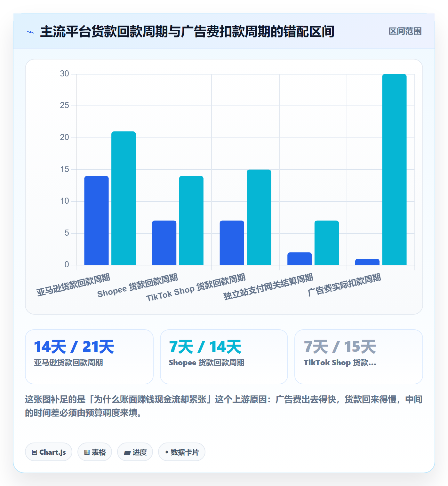Click the x-axis label 独立站支付网关结算周期
This screenshot has width=448, height=486.
pyautogui.click(x=268, y=286)
